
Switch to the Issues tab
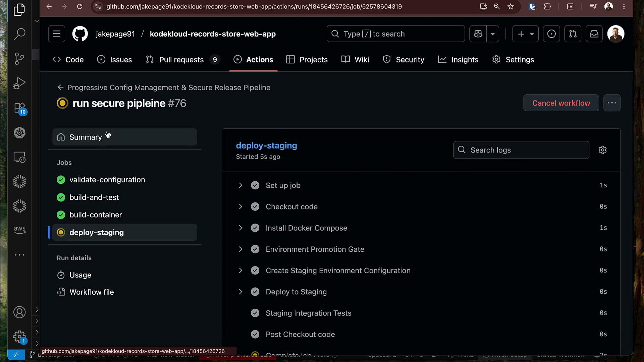(x=114, y=60)
